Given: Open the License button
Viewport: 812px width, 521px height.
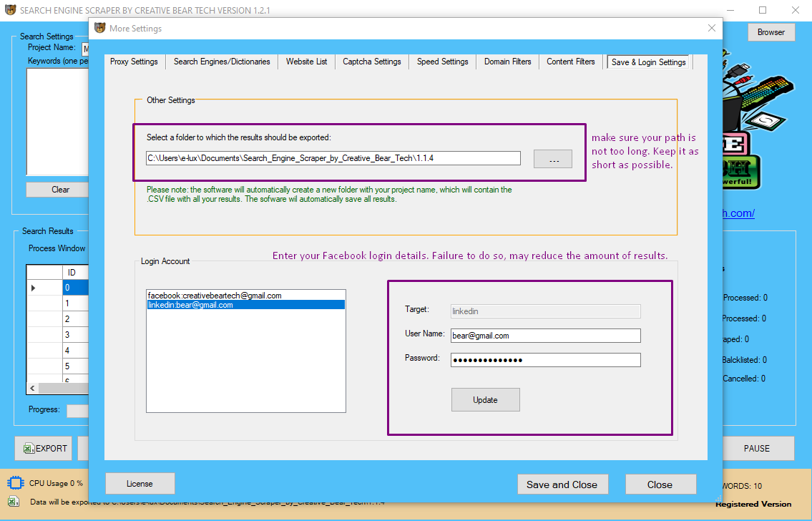Looking at the screenshot, I should point(140,484).
